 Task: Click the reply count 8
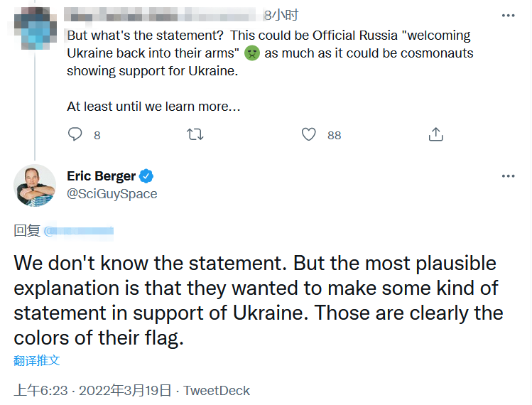tap(97, 135)
